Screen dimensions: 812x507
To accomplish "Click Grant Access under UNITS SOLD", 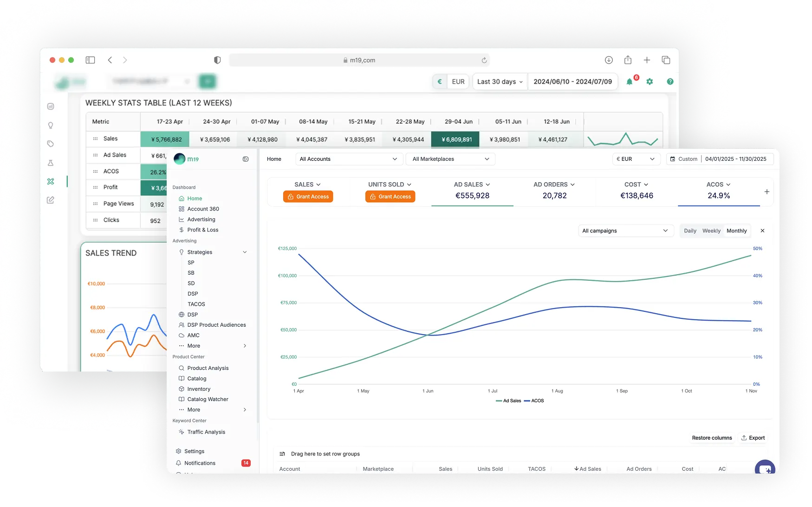I will point(390,197).
